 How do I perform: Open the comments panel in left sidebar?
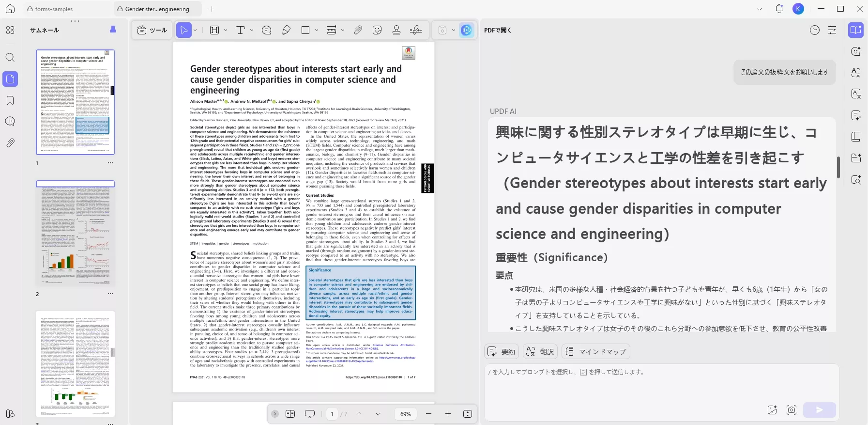click(x=10, y=121)
